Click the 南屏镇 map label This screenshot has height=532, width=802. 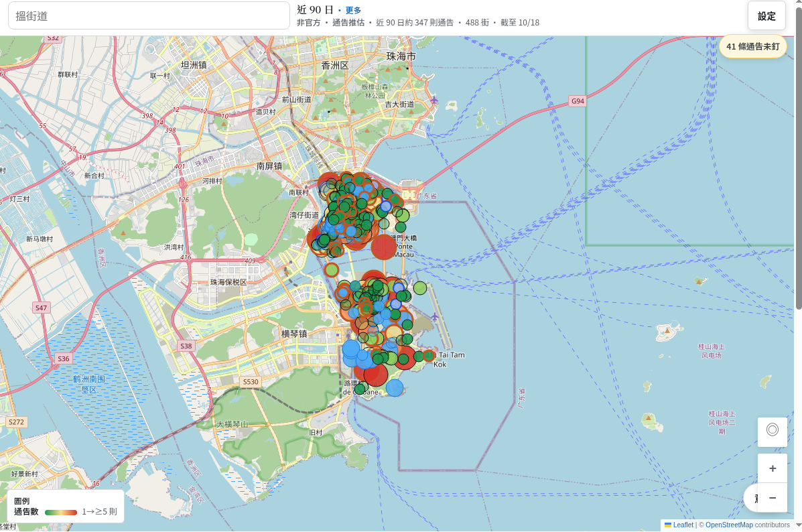coord(269,166)
